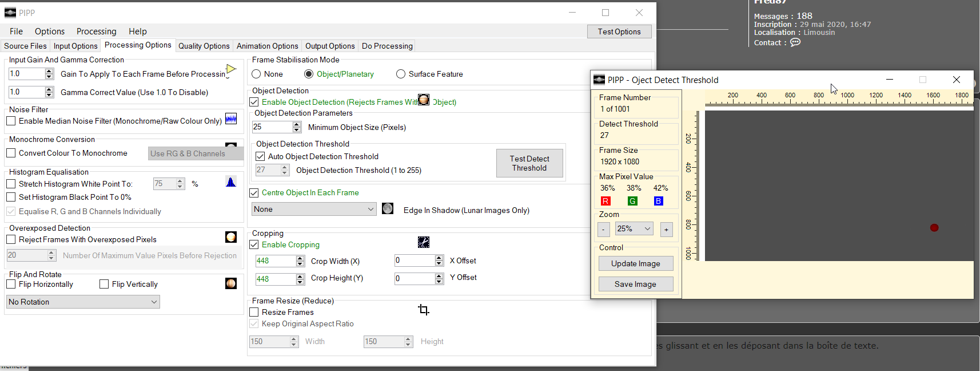
Task: Open the File menu
Action: pos(16,31)
